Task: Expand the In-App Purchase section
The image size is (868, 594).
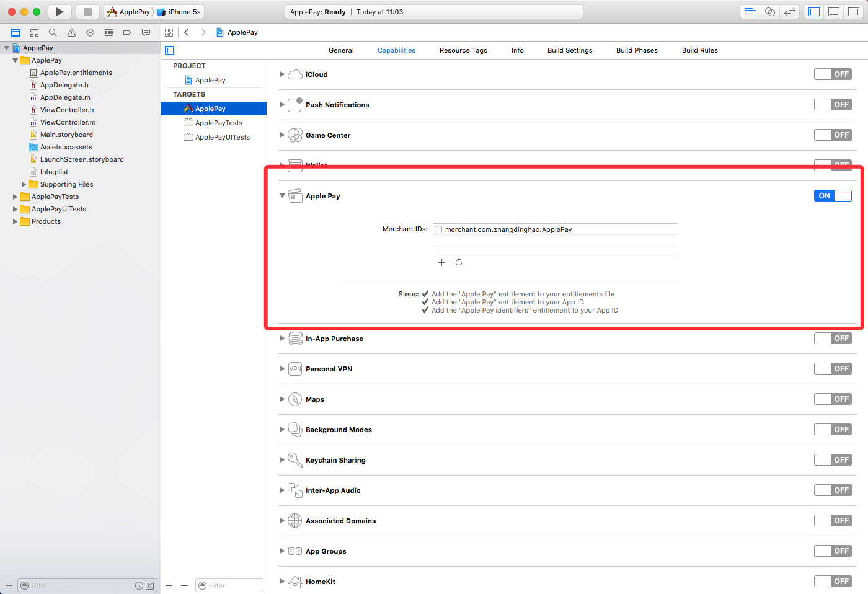Action: tap(282, 339)
